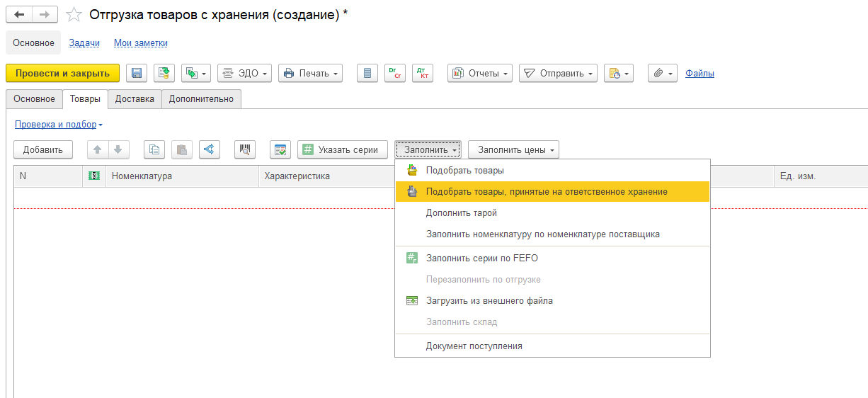The width and height of the screenshot is (868, 398).
Task: Open the Файлы link
Action: 699,73
